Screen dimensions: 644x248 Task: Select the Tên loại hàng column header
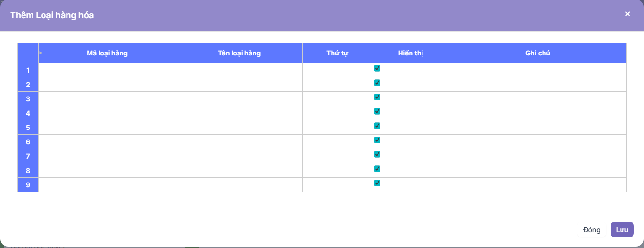pos(239,53)
